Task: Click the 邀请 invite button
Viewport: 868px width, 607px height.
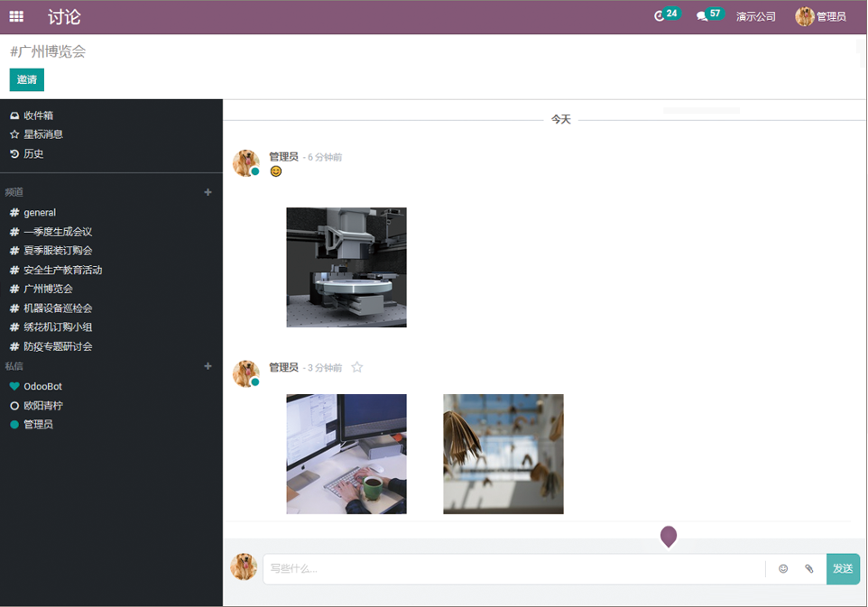Action: tap(27, 80)
